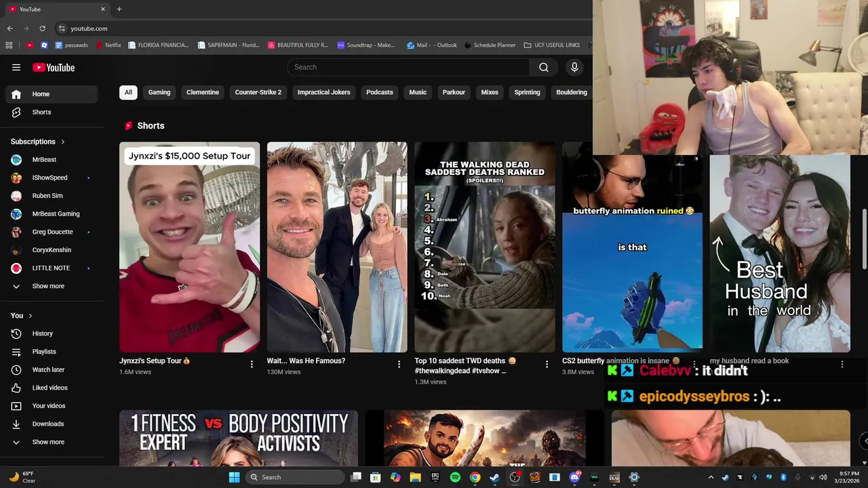Show more subscriptions
The height and width of the screenshot is (488, 868).
coord(52,286)
